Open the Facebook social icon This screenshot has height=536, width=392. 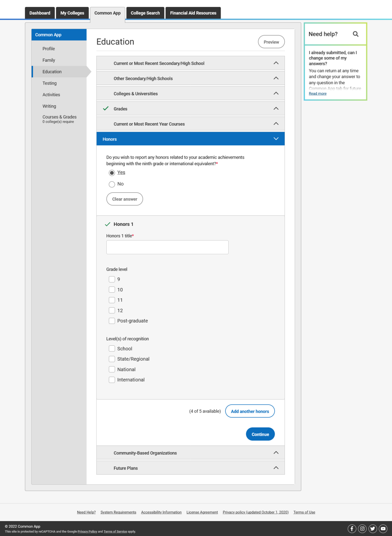[352, 529]
